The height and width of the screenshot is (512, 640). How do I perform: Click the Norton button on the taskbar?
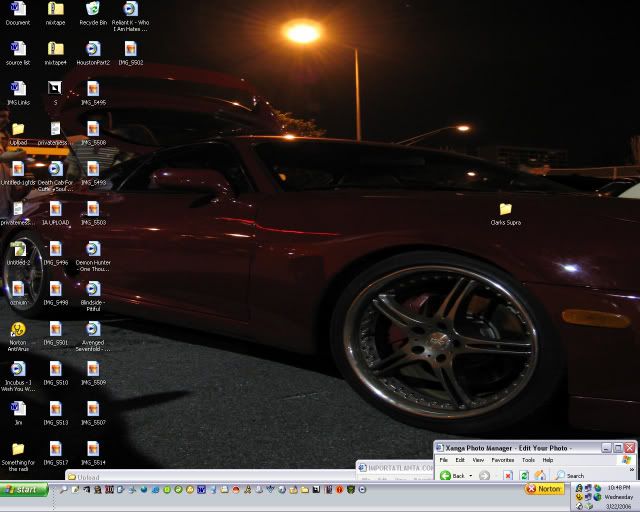(x=545, y=490)
